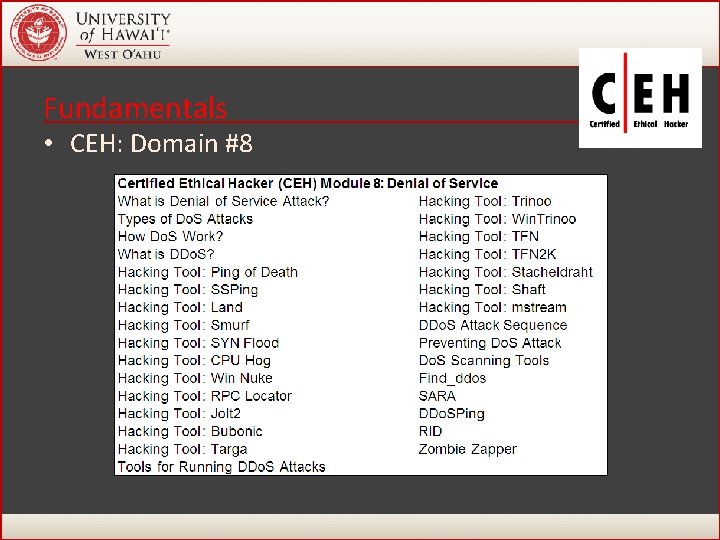Select 'Hacking Tool: WinTrinoo' entry
Viewport: 720px width, 540px height.
(497, 219)
